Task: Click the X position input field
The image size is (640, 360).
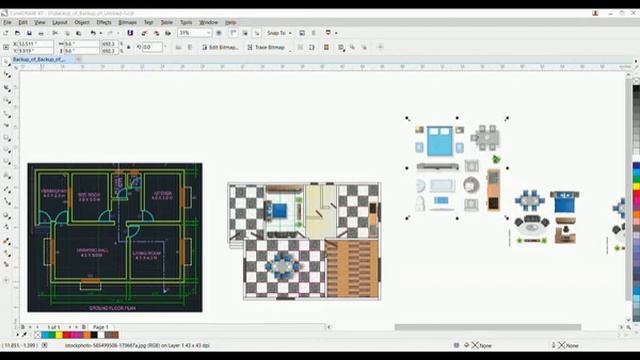Action: pyautogui.click(x=33, y=44)
